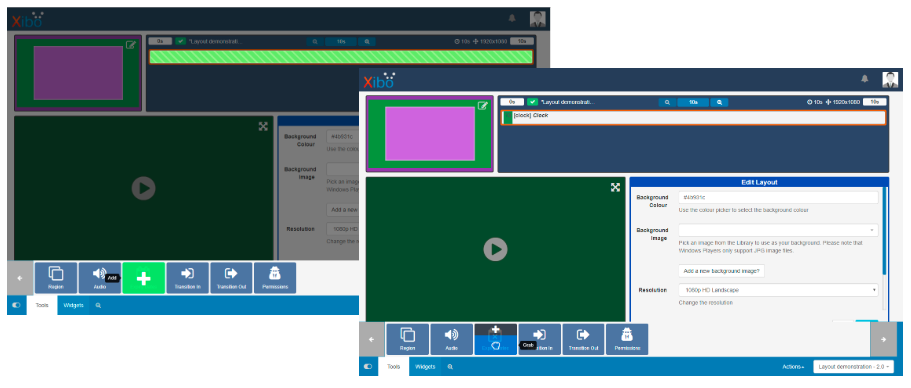Click fullscreen expand icon in back window preview
The width and height of the screenshot is (911, 388).
coord(263,126)
